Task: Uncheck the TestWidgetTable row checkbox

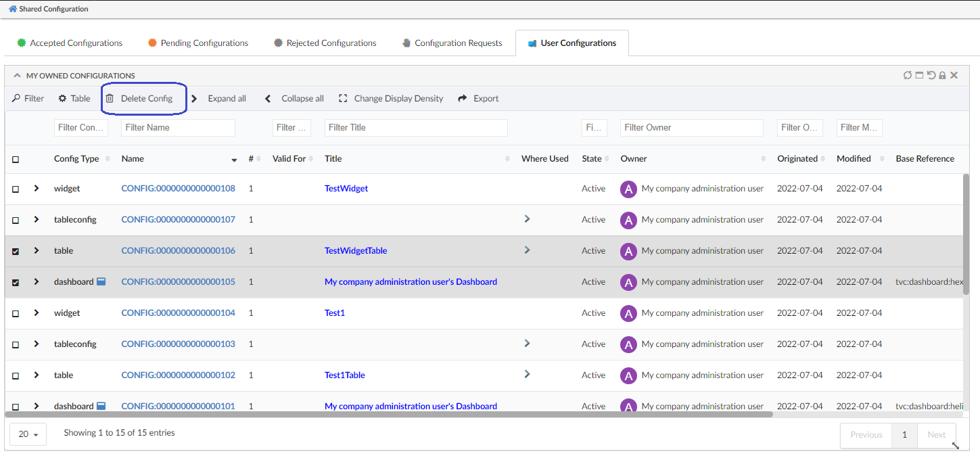Action: tap(16, 252)
